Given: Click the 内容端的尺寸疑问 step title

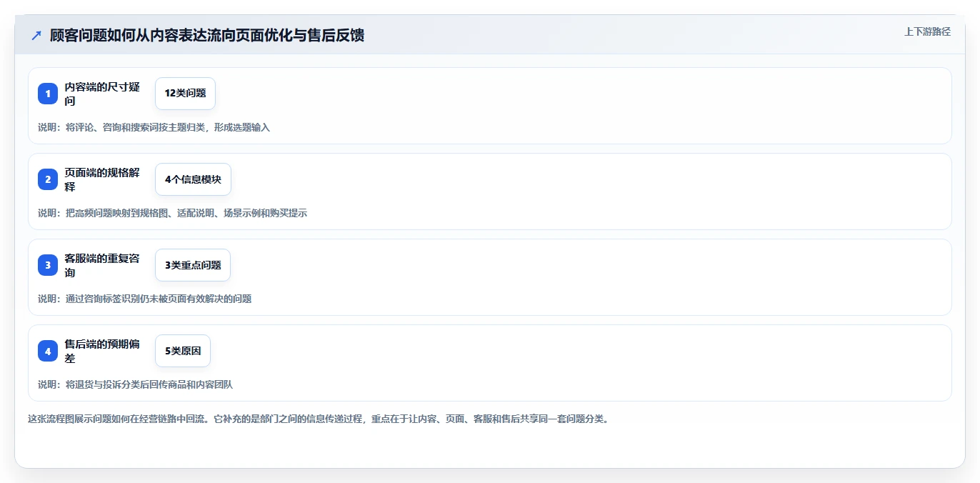Looking at the screenshot, I should tap(102, 94).
